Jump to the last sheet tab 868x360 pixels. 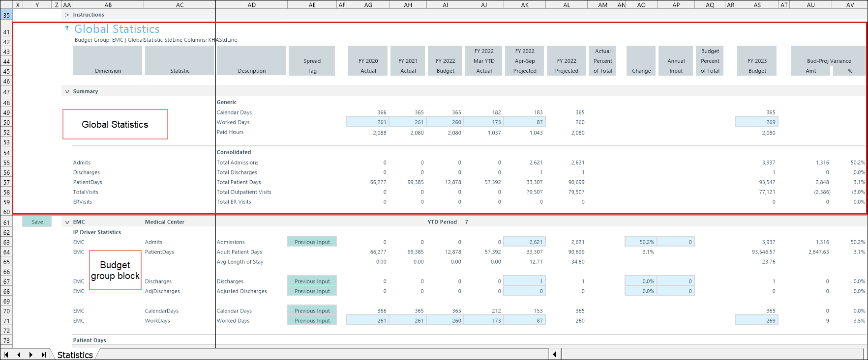[x=44, y=355]
